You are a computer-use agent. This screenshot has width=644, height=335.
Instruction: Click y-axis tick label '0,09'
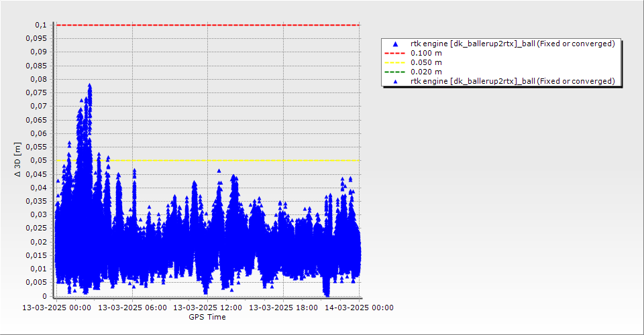coord(39,52)
